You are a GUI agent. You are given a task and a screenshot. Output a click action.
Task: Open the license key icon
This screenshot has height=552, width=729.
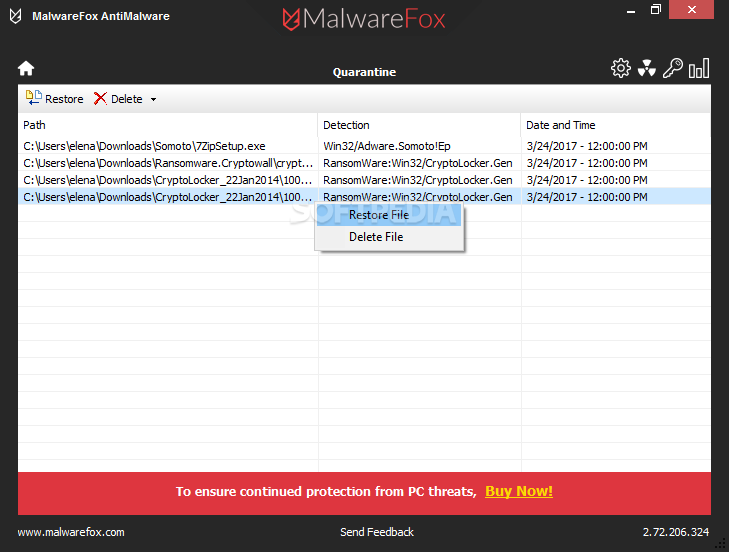[672, 68]
